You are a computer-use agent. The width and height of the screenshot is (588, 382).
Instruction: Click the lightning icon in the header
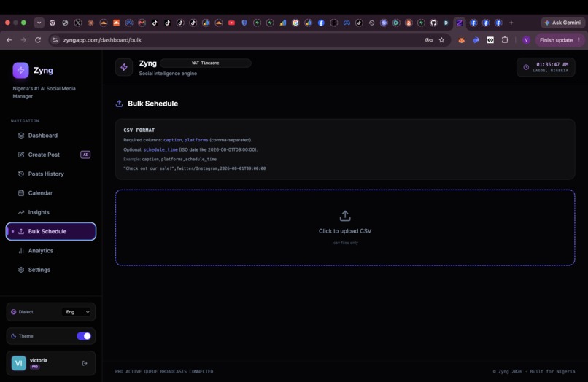124,67
